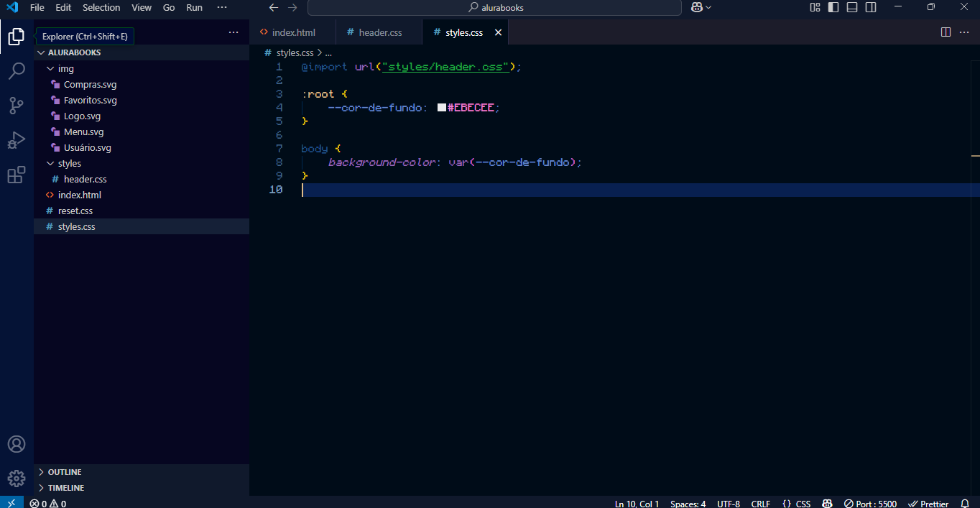980x508 pixels.
Task: Switch to the index.html tab
Action: pyautogui.click(x=293, y=32)
